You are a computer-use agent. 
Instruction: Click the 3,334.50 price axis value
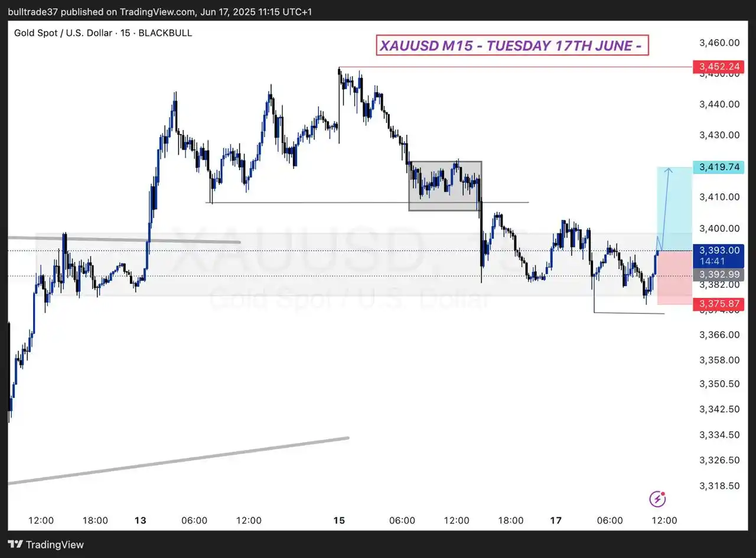point(719,434)
